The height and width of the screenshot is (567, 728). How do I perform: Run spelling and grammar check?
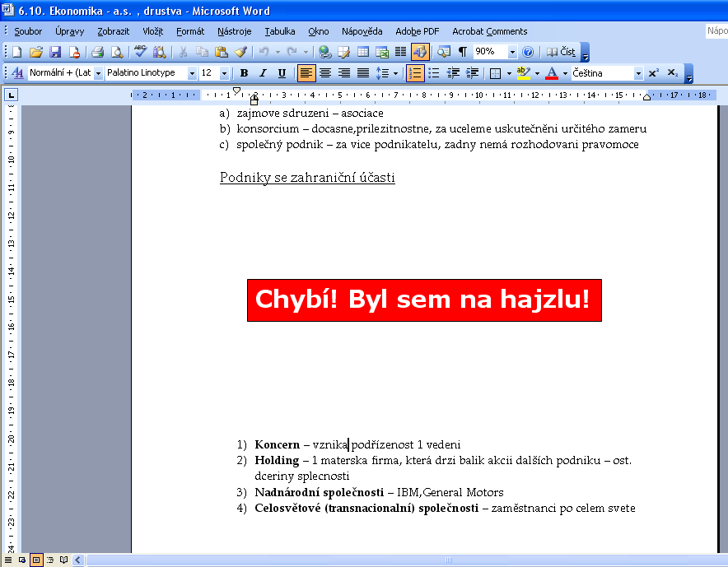[x=140, y=52]
